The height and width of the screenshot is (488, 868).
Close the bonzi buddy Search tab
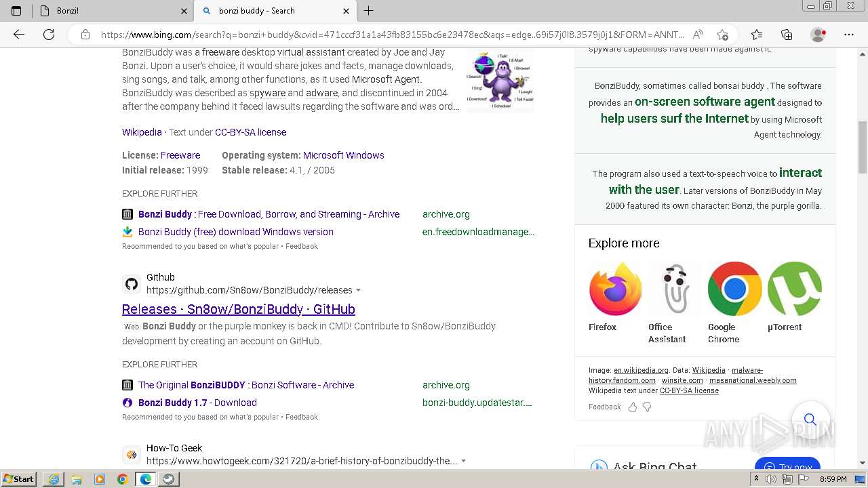point(346,11)
